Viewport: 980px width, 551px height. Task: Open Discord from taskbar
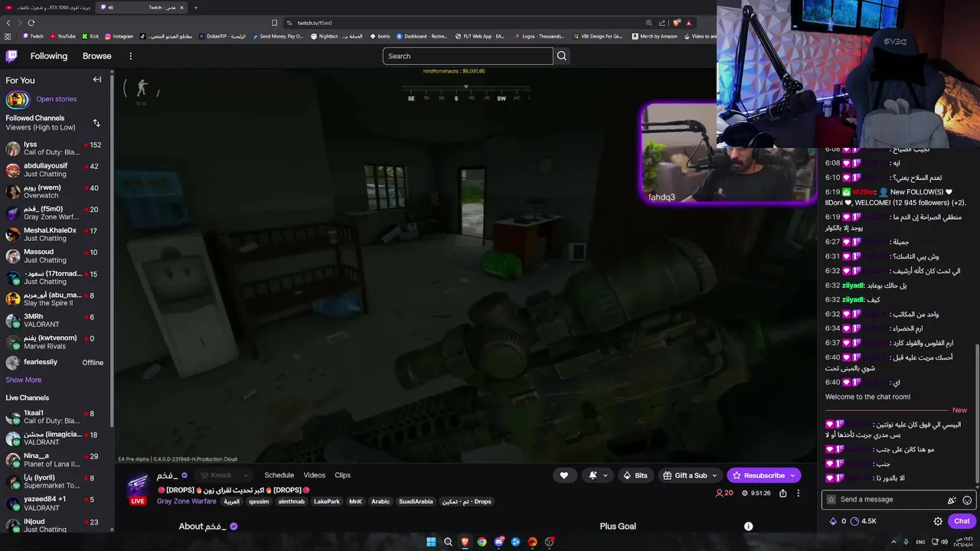(498, 542)
